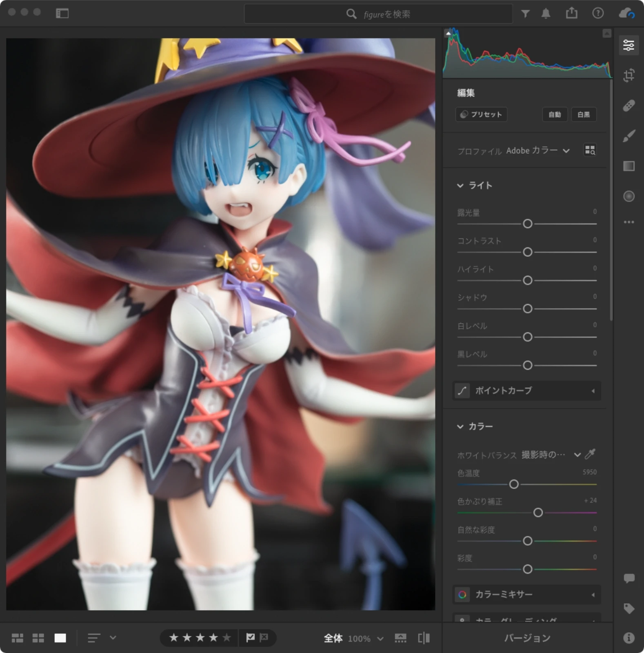Expand the カラーミキサー panel
This screenshot has width=644, height=653.
pyautogui.click(x=527, y=595)
